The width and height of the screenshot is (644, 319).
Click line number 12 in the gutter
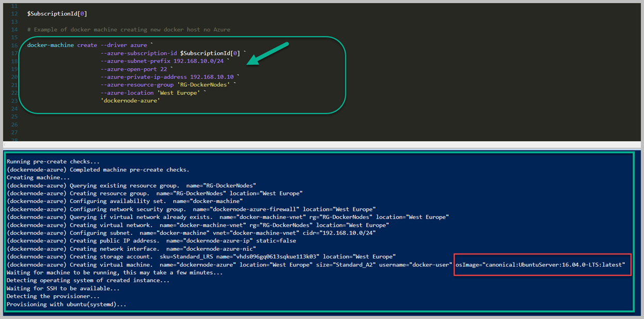tap(14, 13)
